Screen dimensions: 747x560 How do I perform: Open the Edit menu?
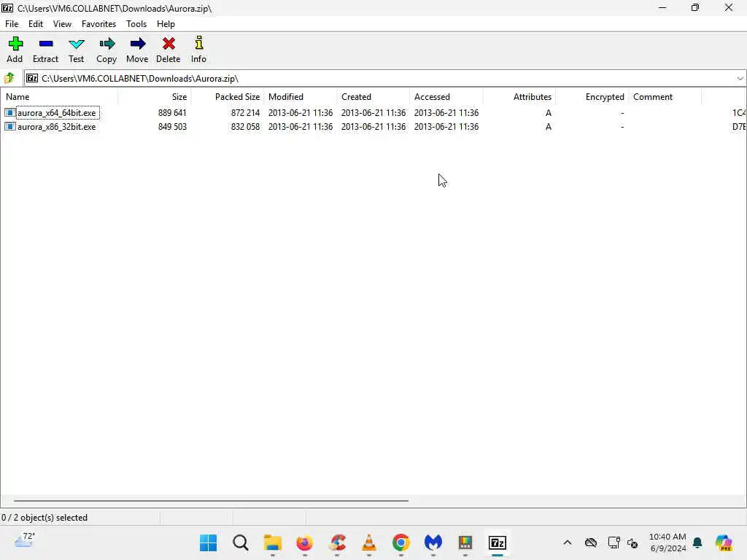click(36, 24)
